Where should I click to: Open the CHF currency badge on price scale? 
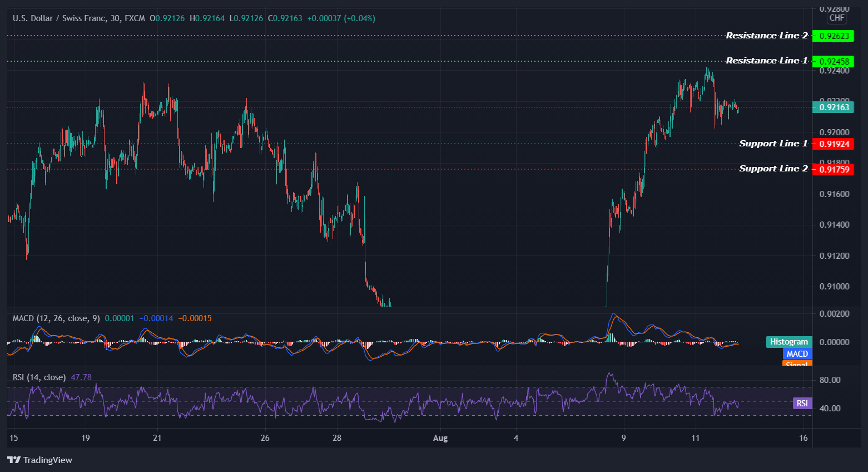point(837,18)
